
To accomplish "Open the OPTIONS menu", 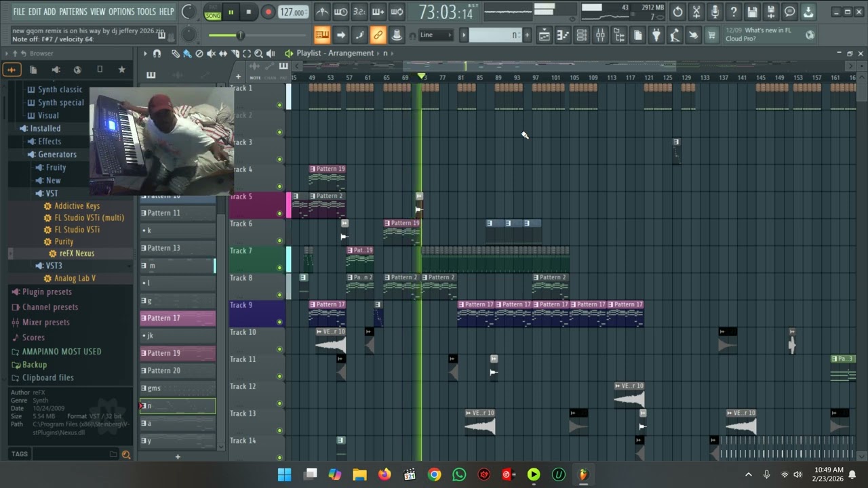I will click(121, 12).
